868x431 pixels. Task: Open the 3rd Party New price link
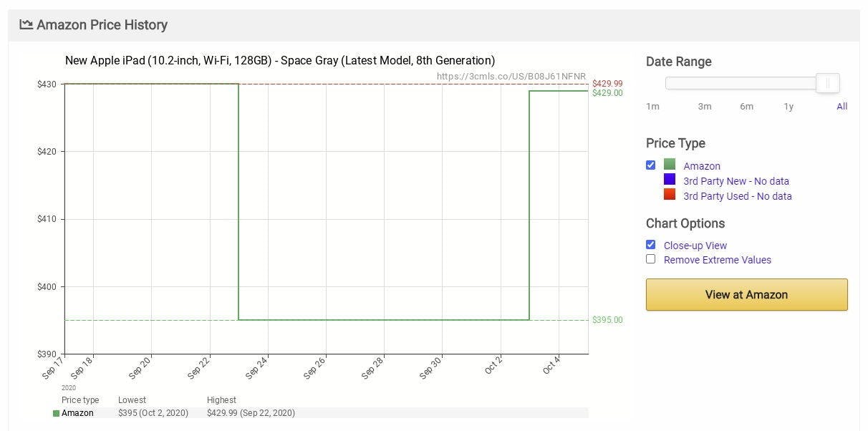736,181
